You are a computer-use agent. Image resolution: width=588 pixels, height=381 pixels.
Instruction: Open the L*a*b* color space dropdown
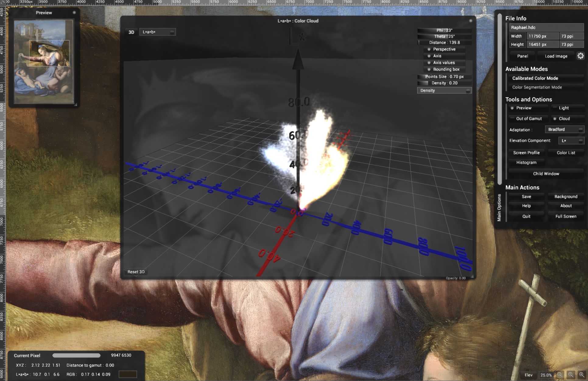click(x=157, y=32)
